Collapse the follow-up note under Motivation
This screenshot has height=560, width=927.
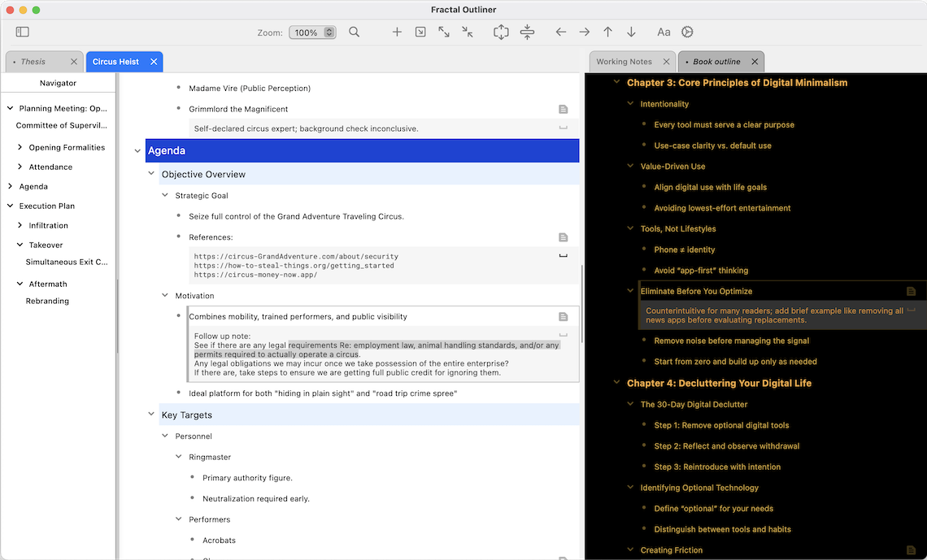coord(563,334)
